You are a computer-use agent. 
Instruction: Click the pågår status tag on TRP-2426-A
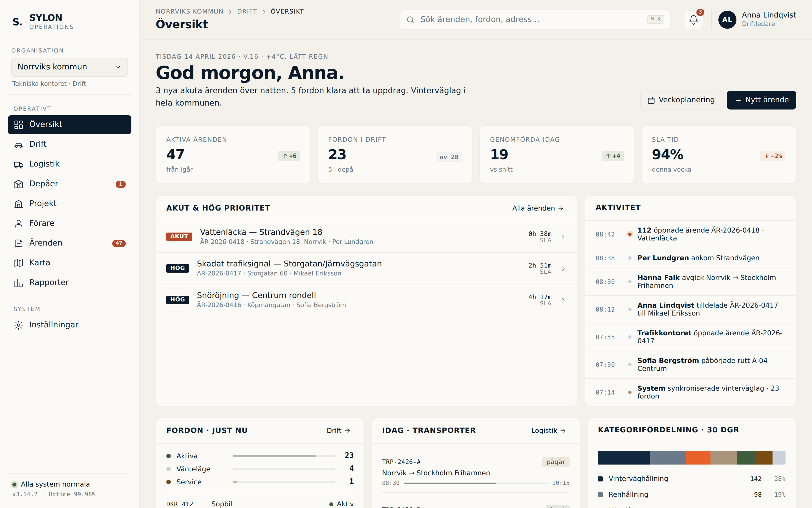[556, 462]
